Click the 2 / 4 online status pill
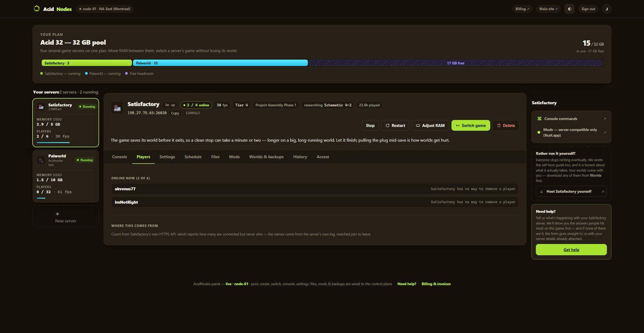The image size is (644, 333). tap(196, 105)
